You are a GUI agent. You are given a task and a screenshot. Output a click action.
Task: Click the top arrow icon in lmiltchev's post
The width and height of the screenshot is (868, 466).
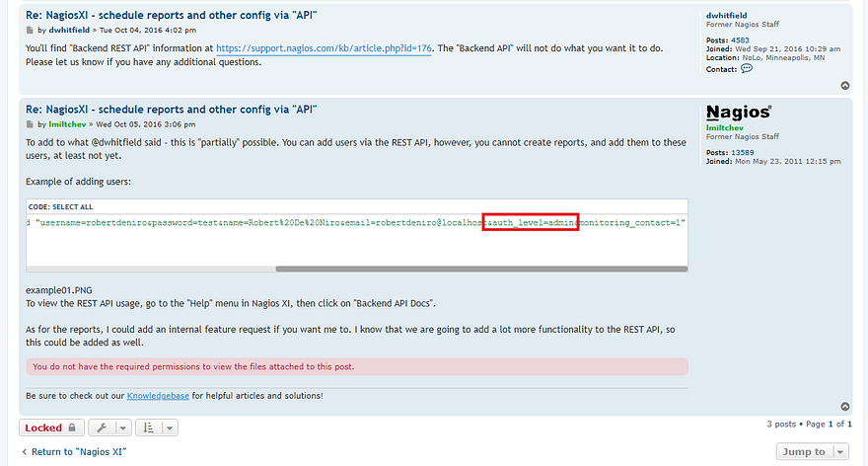845,406
